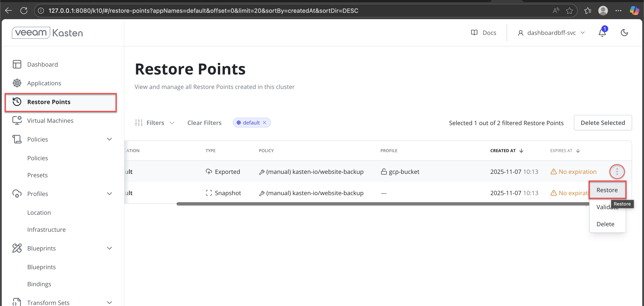Click the horizontal table scrollbar
Viewport: 644px width, 306px height.
(375, 204)
